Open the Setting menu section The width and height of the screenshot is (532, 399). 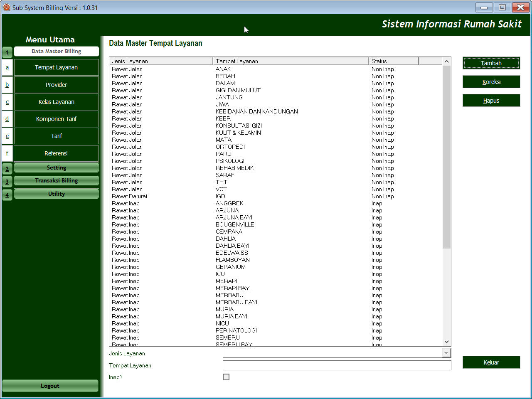(57, 167)
